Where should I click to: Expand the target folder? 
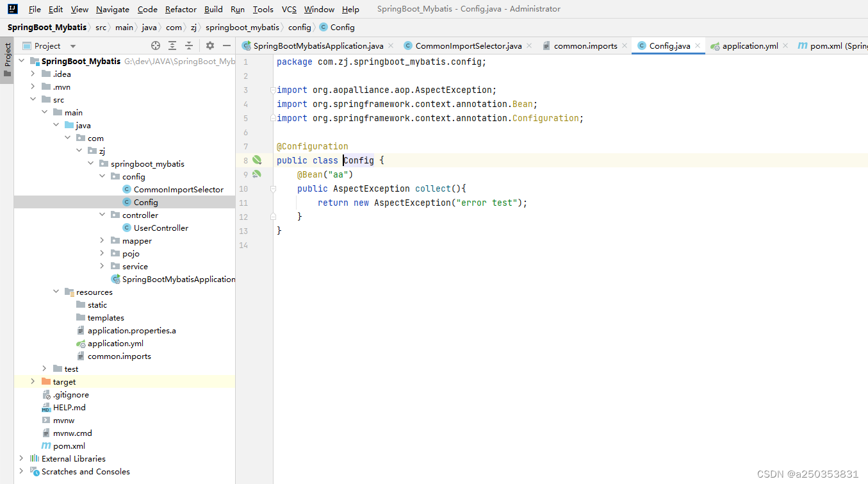tap(33, 381)
